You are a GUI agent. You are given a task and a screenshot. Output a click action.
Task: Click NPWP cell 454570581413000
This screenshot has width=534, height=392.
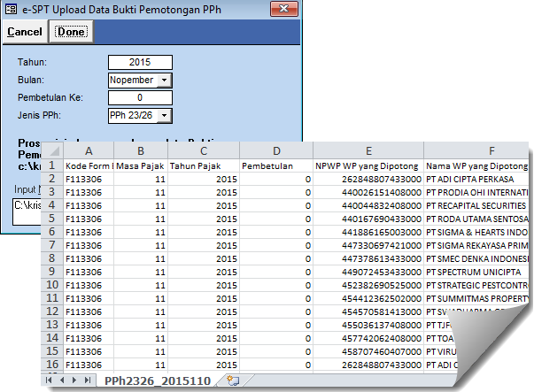click(368, 311)
